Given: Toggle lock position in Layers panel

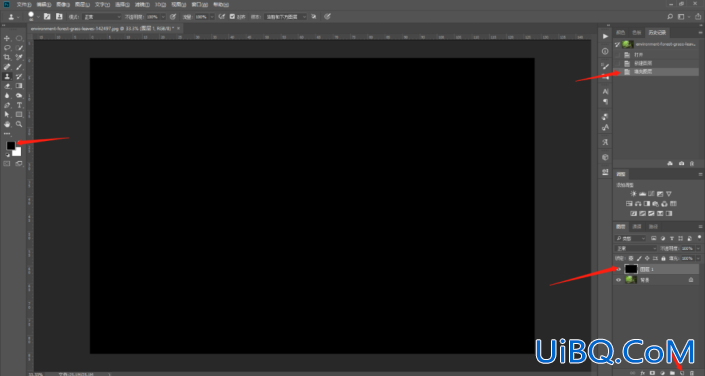Looking at the screenshot, I should (647, 259).
